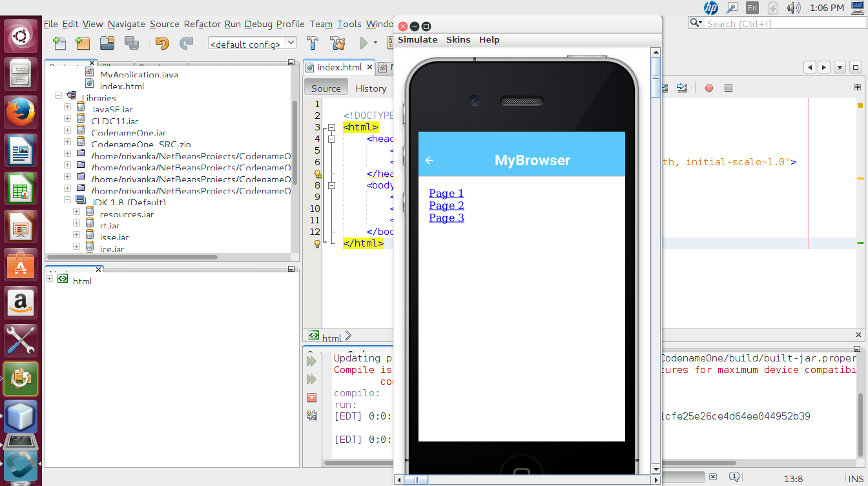Image resolution: width=868 pixels, height=486 pixels.
Task: Open the Skins menu in simulator
Action: pyautogui.click(x=458, y=40)
